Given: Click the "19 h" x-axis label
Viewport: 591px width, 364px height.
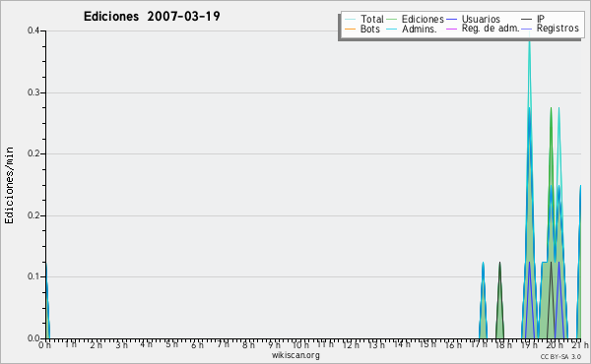Looking at the screenshot, I should tap(529, 344).
